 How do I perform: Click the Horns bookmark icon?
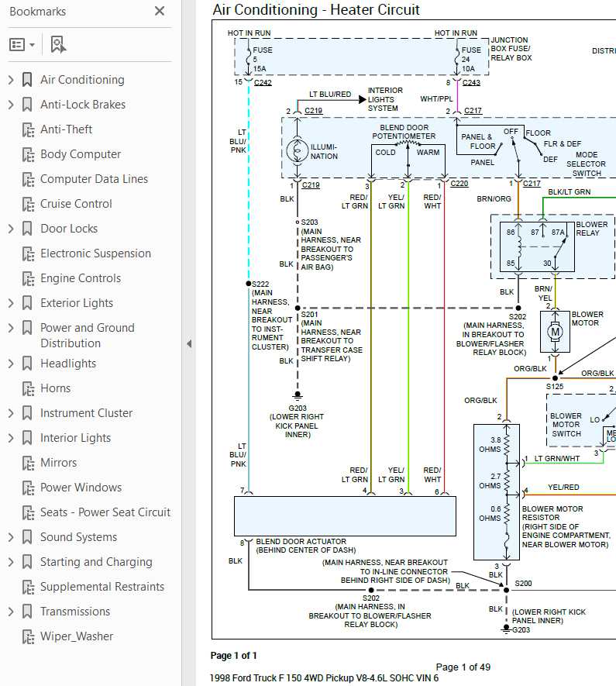[x=28, y=388]
